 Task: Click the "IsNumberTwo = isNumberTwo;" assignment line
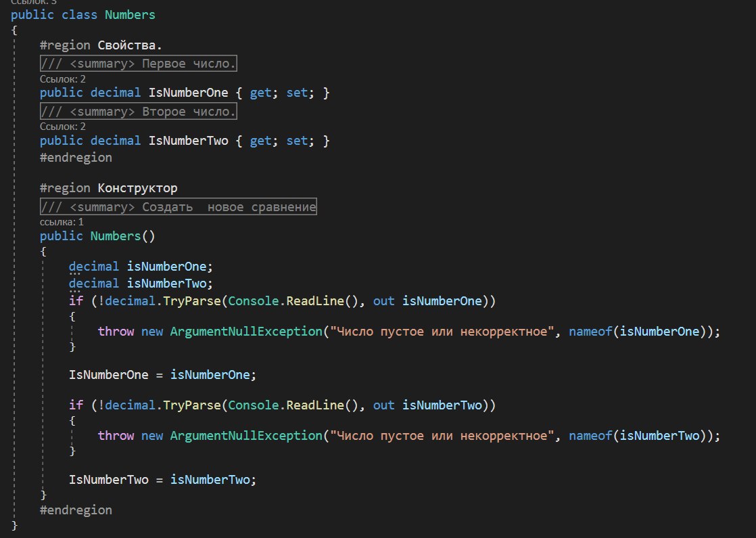[x=163, y=479]
